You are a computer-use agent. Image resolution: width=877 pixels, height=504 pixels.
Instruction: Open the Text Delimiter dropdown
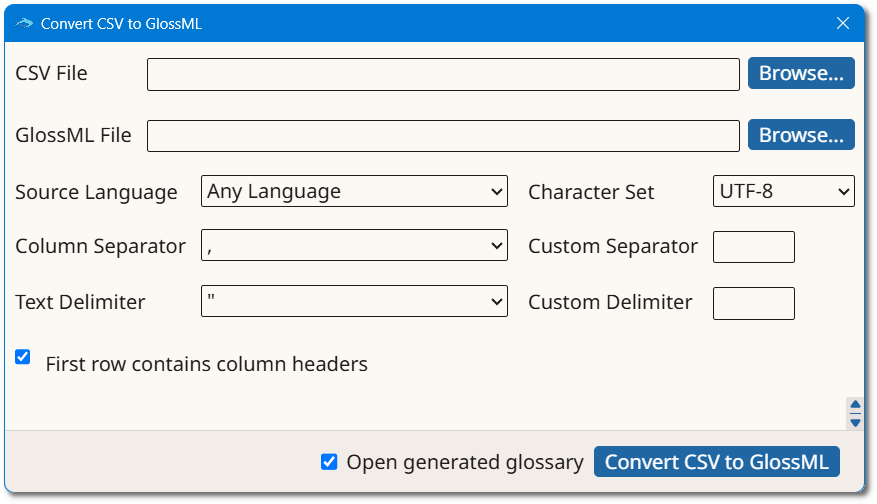click(x=354, y=302)
